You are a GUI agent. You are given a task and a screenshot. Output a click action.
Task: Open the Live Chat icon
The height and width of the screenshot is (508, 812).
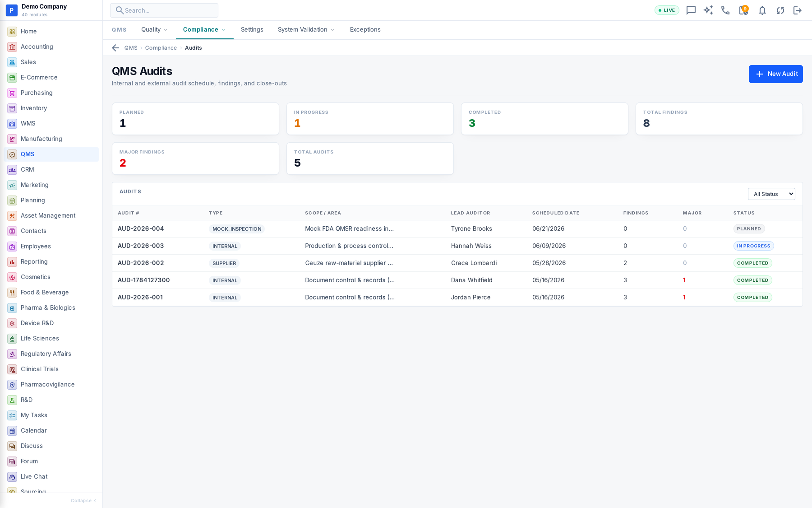tap(12, 477)
